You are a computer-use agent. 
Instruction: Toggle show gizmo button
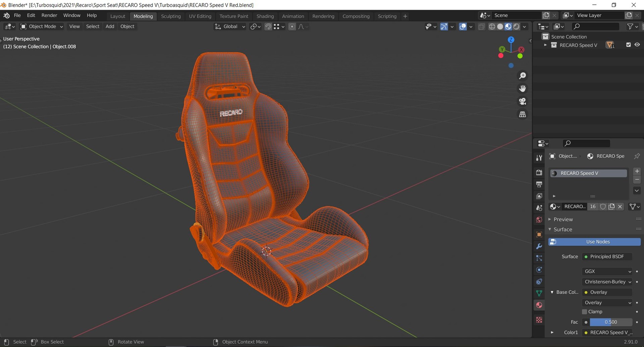(x=444, y=26)
